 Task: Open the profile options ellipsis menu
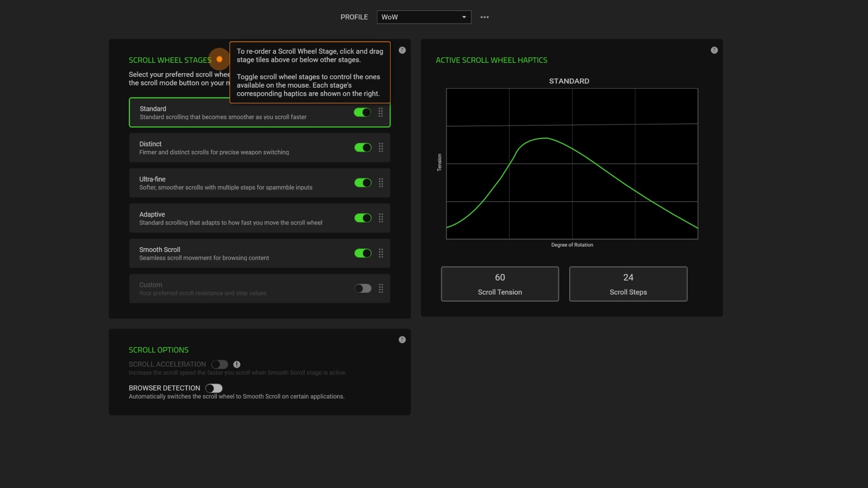(x=485, y=17)
